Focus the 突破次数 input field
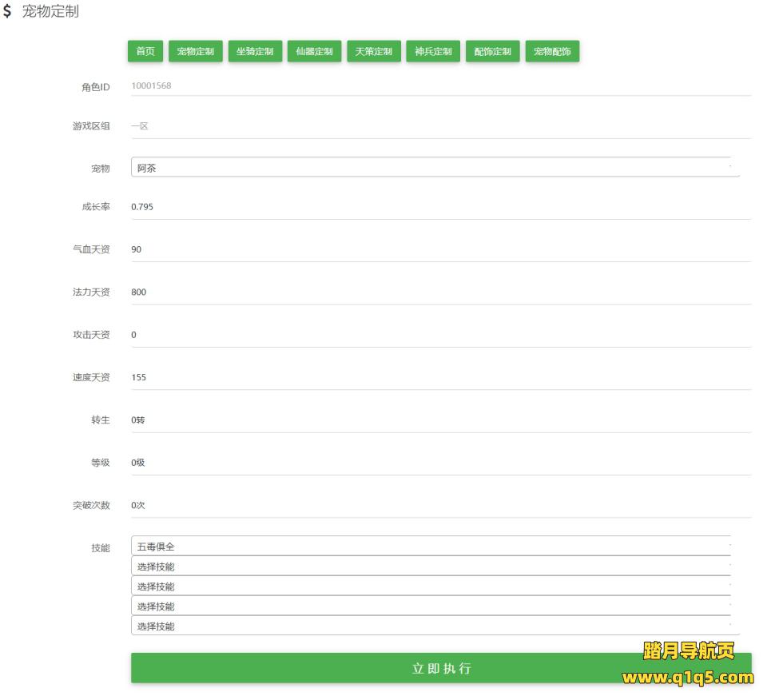This screenshot has width=767, height=700. click(439, 505)
